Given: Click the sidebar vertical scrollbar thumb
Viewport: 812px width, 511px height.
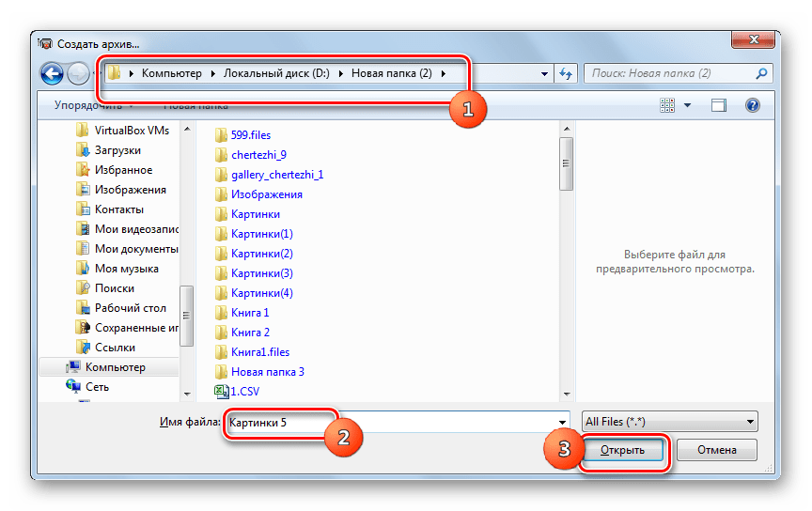Looking at the screenshot, I should tap(186, 316).
